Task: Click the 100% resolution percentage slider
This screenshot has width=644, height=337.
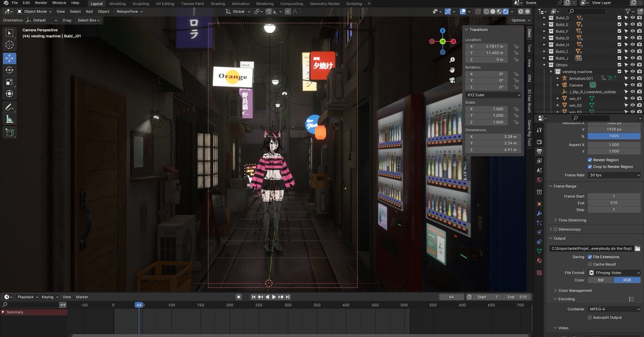Action: 613,136
